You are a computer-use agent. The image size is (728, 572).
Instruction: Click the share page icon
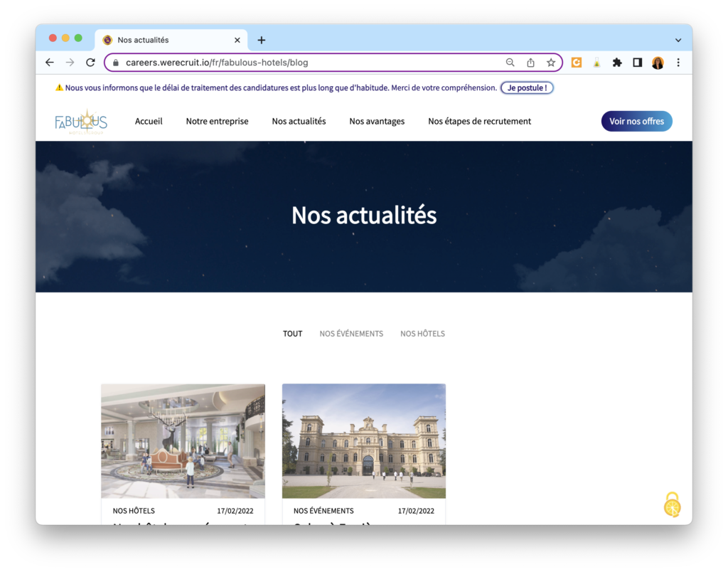(x=530, y=63)
